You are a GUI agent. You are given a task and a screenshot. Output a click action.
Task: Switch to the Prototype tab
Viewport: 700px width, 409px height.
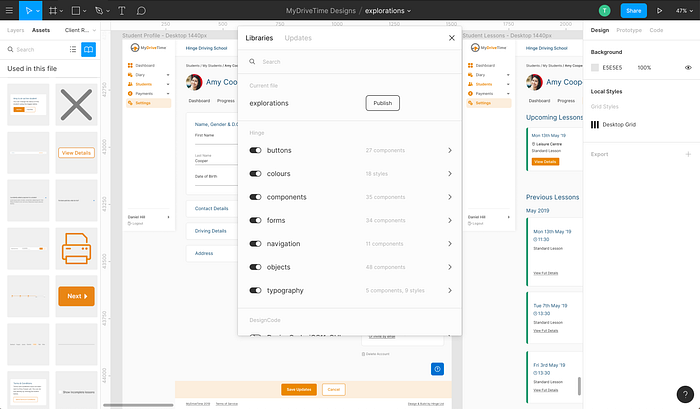click(x=629, y=30)
